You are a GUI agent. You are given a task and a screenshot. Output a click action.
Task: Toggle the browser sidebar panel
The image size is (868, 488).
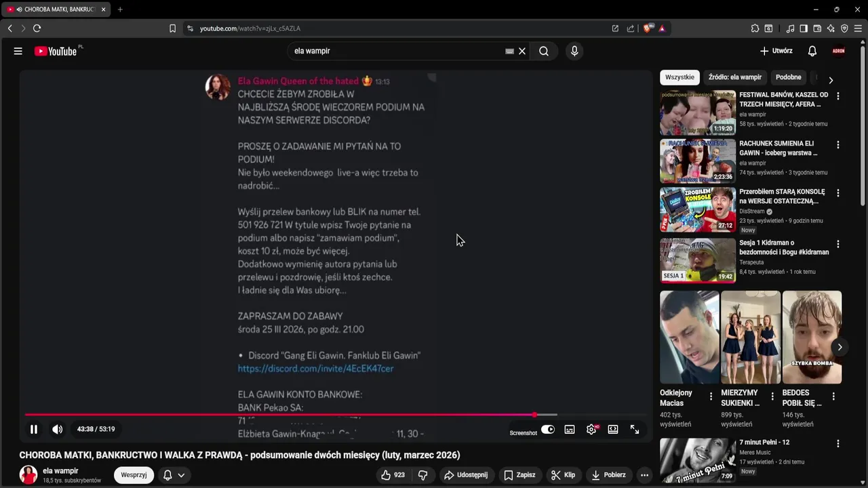[x=804, y=28]
